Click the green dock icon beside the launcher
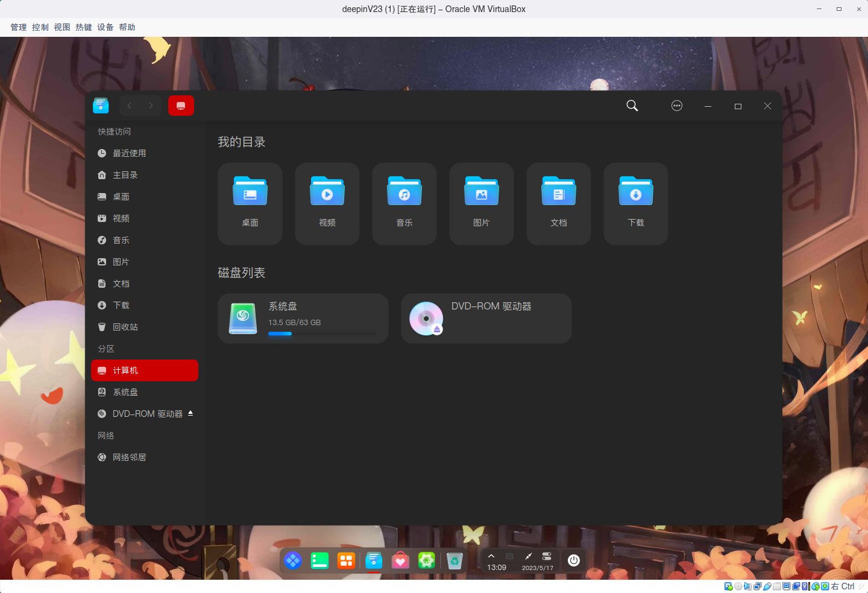Viewport: 868px width, 593px height. [x=319, y=561]
